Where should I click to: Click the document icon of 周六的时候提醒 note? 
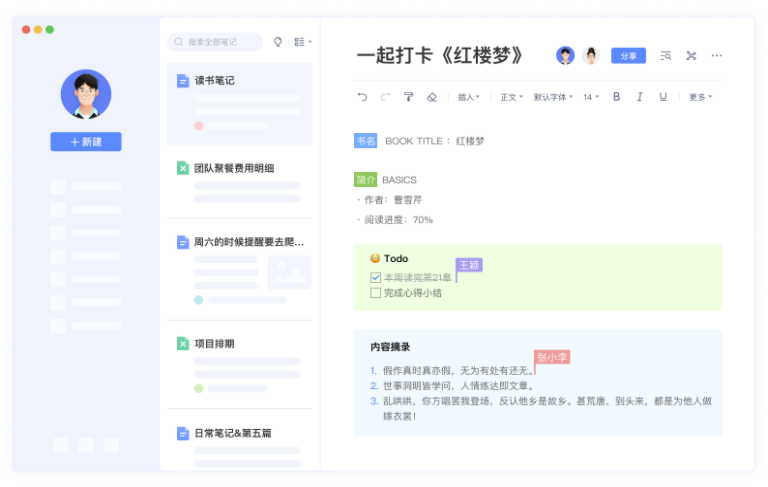pyautogui.click(x=183, y=242)
